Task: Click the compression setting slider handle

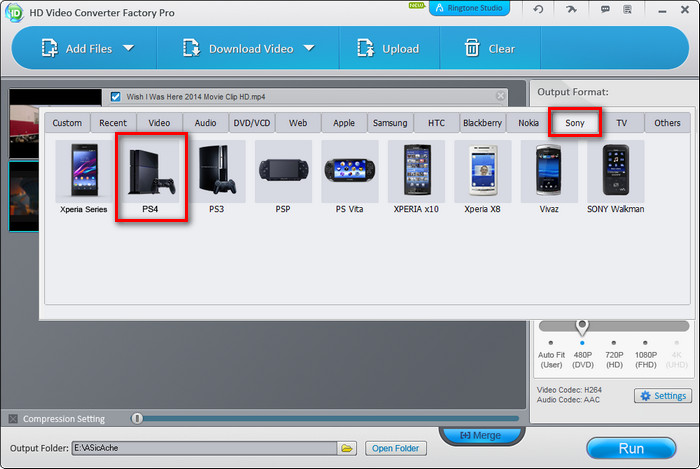Action: (137, 418)
